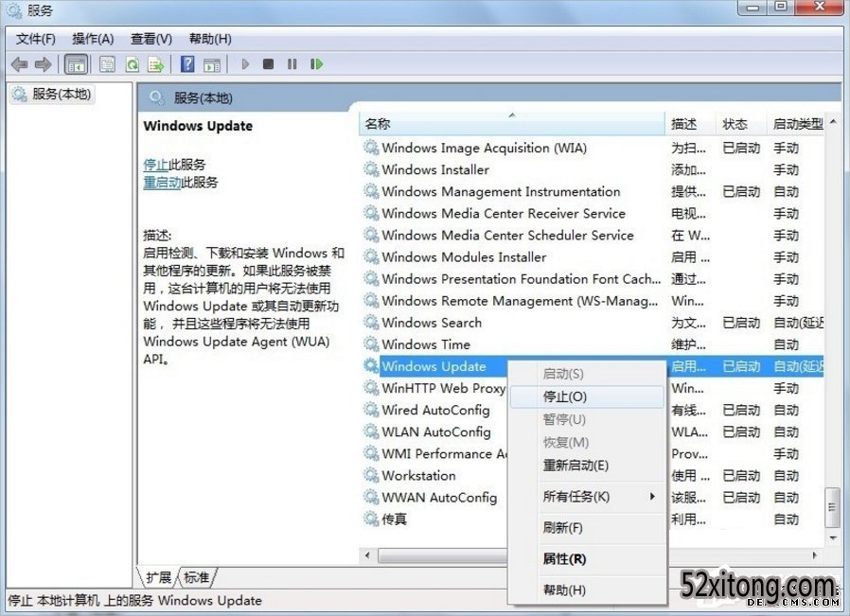Open the 帮助(H) menu in menu bar
Image resolution: width=850 pixels, height=616 pixels.
click(210, 39)
